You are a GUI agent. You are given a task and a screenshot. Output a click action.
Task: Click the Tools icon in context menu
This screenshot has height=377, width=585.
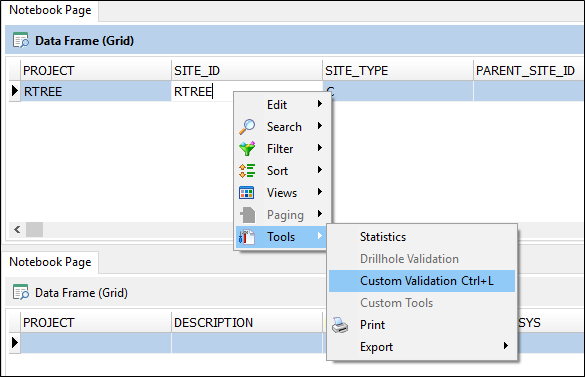click(x=247, y=237)
